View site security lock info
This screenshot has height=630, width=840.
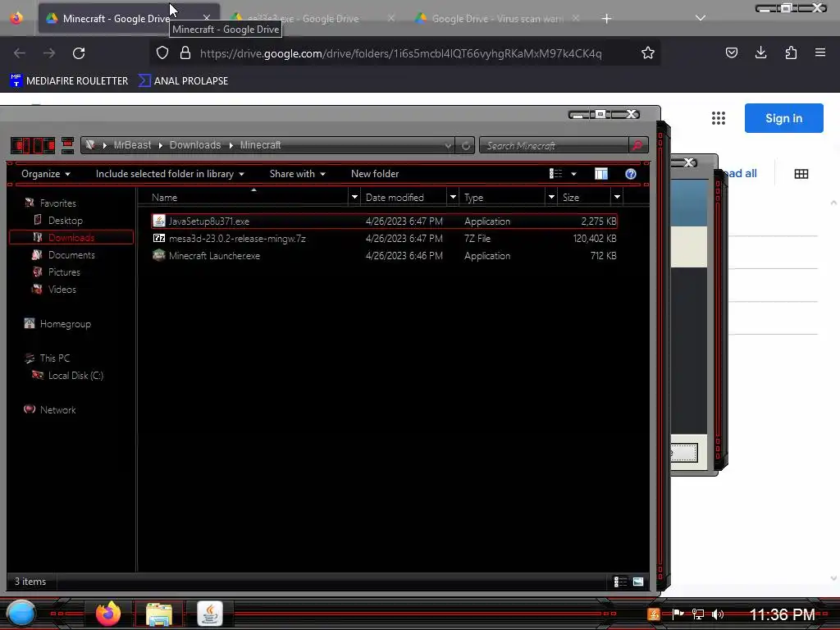click(185, 52)
